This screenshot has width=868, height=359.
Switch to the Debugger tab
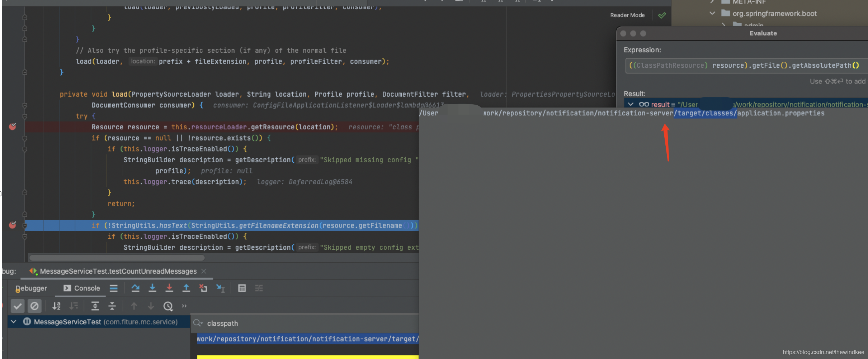(31, 288)
